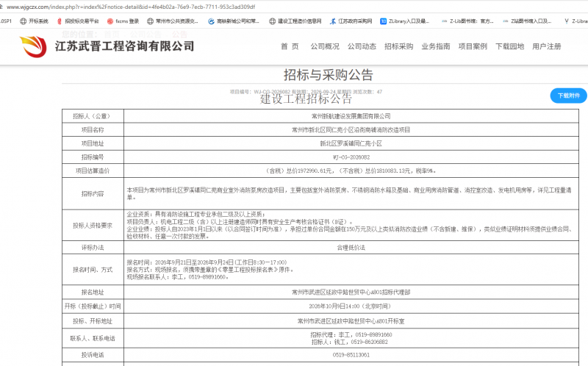This screenshot has height=366, width=588.
Task: Go to 首页 in navigation menu
Action: pyautogui.click(x=290, y=46)
